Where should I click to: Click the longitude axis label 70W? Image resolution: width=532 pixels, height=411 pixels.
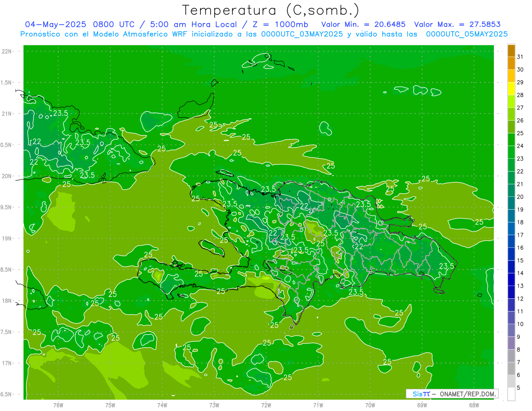[370, 405]
